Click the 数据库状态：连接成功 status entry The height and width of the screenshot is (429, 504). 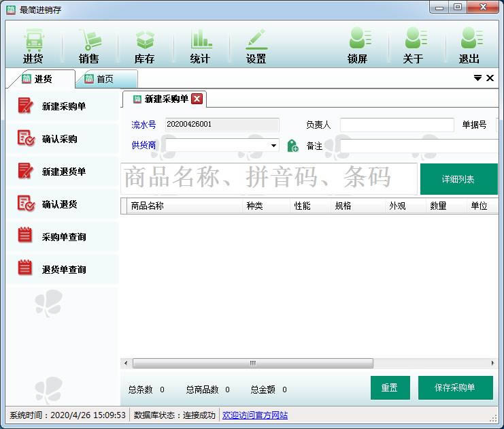[175, 415]
